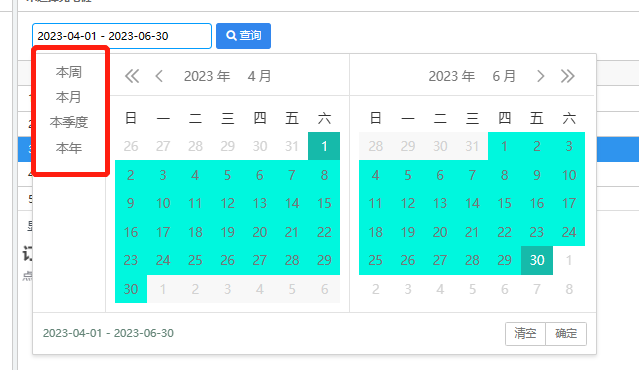Go to previous month with left arrow
This screenshot has width=639, height=370.
point(159,76)
